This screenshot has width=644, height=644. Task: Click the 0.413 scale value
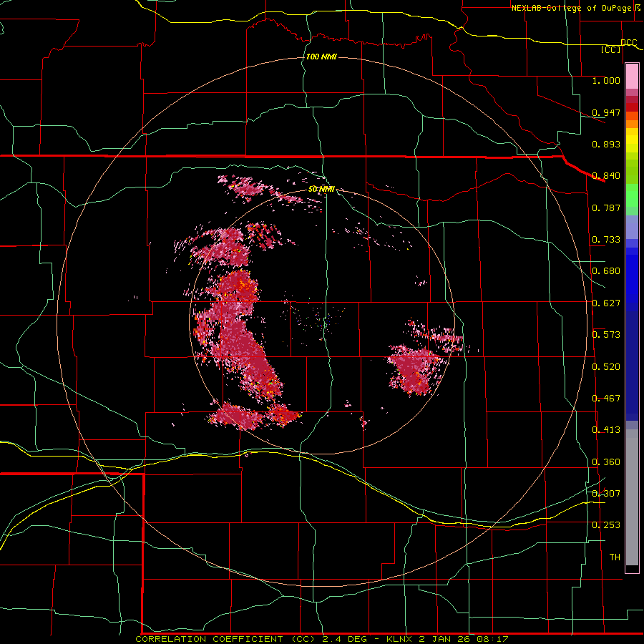click(606, 430)
